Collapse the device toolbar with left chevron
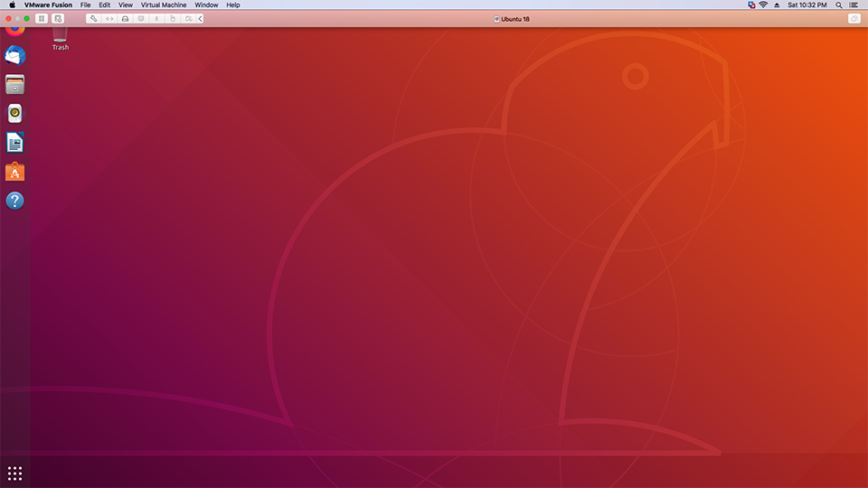Image resolution: width=868 pixels, height=488 pixels. pyautogui.click(x=201, y=19)
